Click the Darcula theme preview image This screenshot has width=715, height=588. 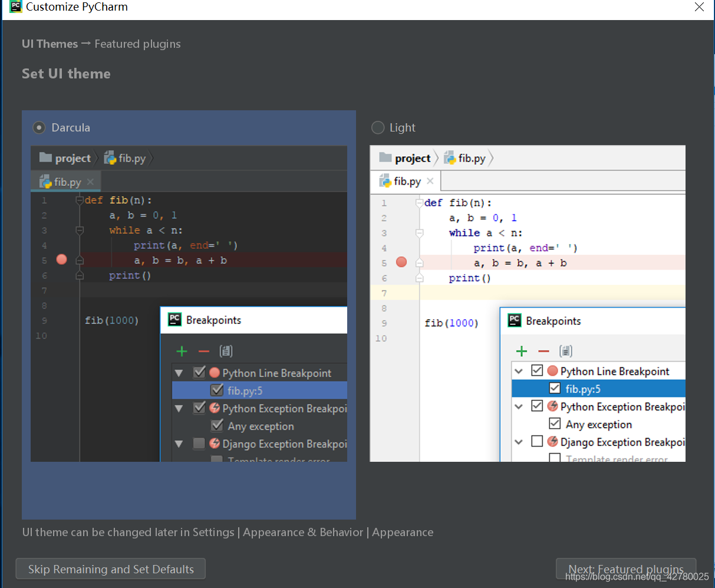coord(189,304)
